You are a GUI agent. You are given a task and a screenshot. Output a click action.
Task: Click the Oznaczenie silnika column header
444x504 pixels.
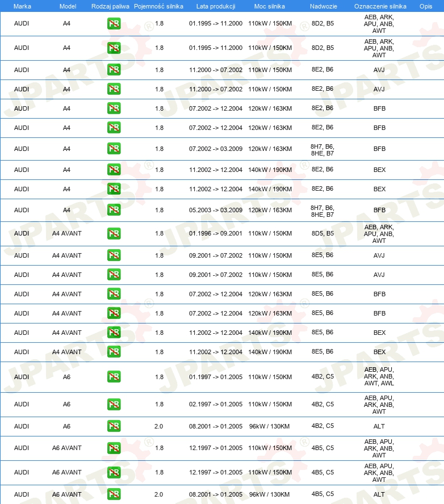tap(380, 6)
